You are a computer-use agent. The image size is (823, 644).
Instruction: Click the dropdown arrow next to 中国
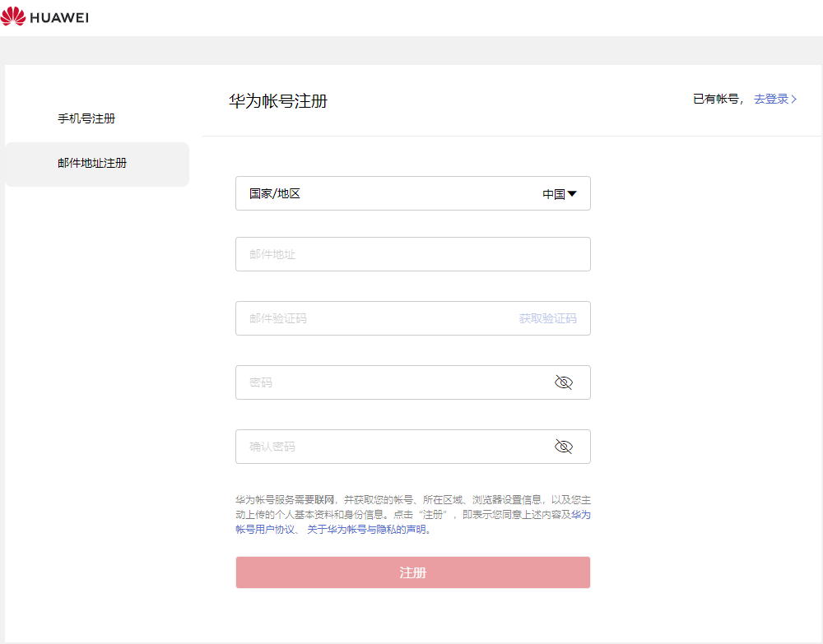(x=572, y=193)
